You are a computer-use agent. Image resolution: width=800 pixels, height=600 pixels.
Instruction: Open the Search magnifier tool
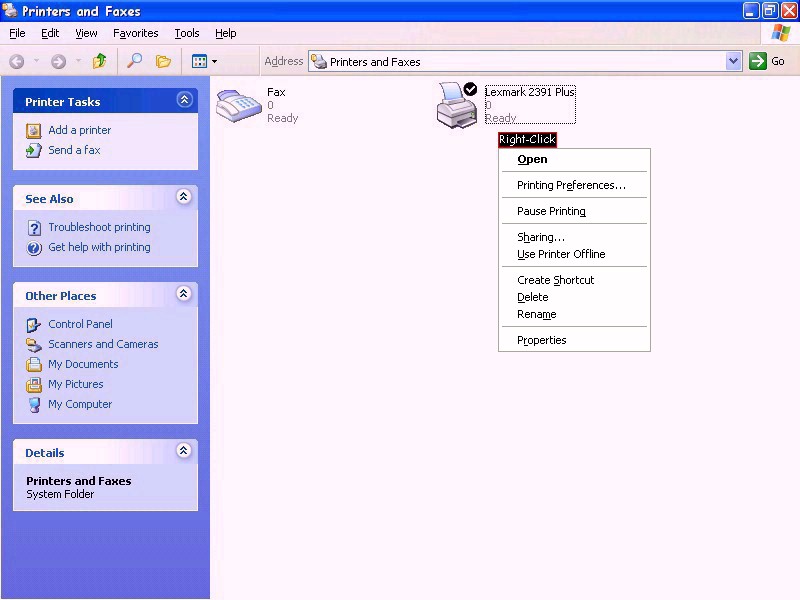click(x=134, y=61)
